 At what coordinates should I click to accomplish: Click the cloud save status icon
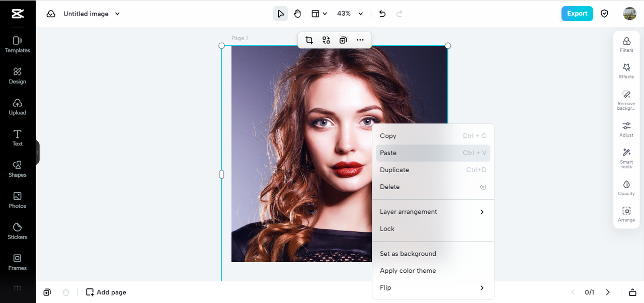(x=51, y=14)
